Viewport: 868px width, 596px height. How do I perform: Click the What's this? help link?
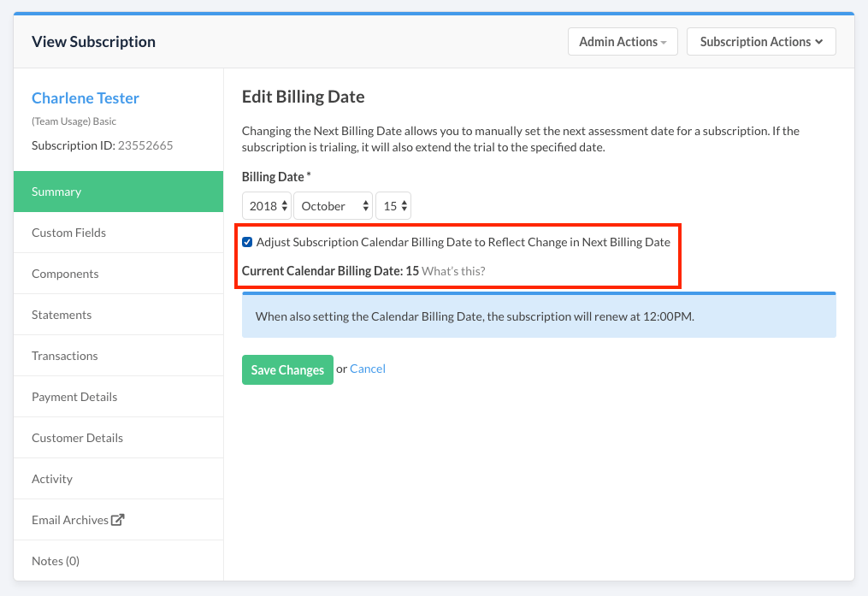(453, 271)
